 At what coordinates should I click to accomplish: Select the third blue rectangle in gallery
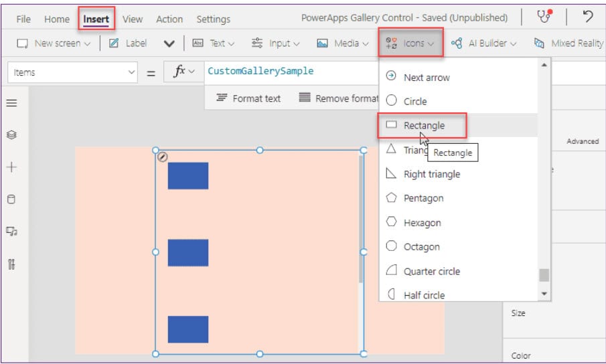click(188, 329)
